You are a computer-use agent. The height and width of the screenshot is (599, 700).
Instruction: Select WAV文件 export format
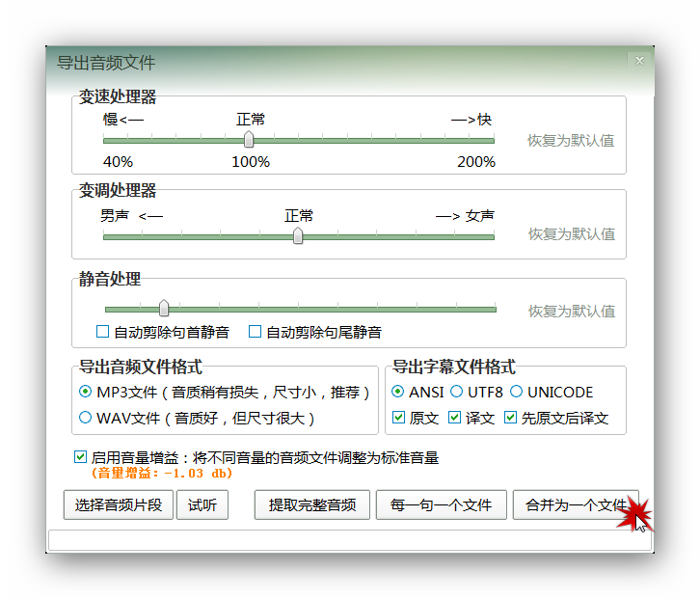pyautogui.click(x=85, y=418)
